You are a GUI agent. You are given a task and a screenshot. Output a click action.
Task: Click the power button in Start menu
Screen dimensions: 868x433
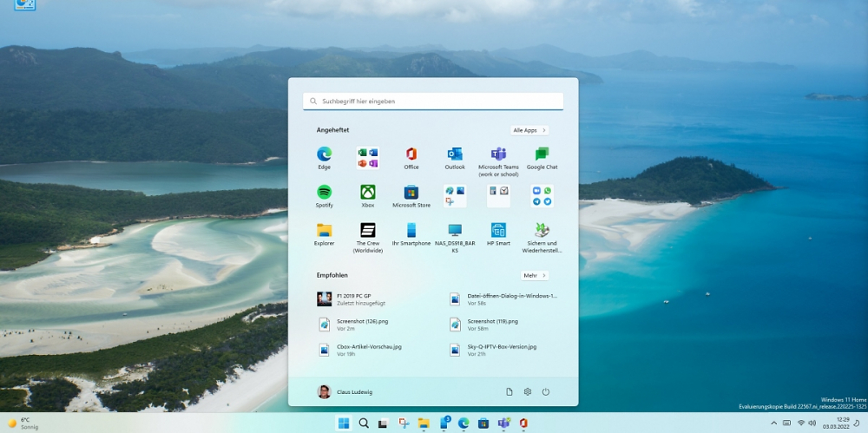click(546, 392)
